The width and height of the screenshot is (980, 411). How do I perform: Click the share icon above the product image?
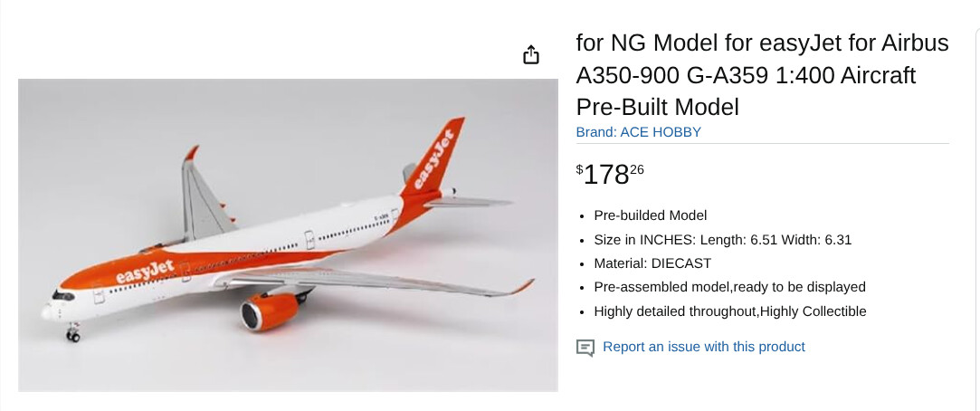531,54
